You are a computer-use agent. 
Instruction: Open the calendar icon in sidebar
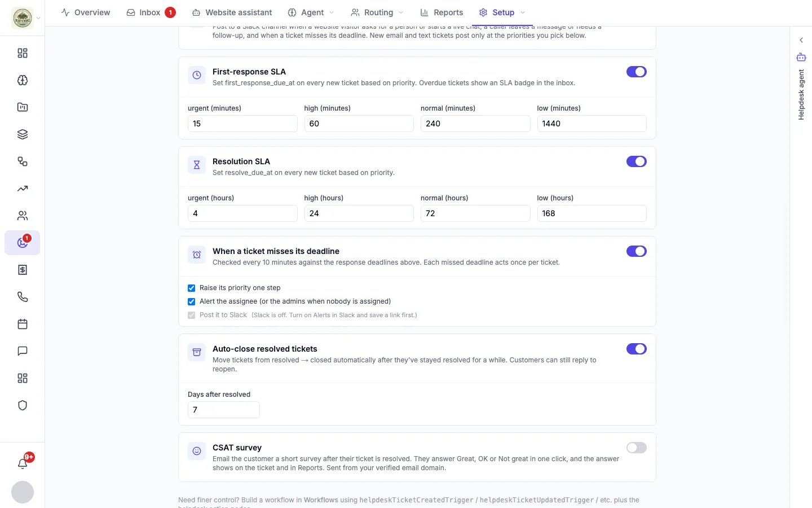point(23,324)
